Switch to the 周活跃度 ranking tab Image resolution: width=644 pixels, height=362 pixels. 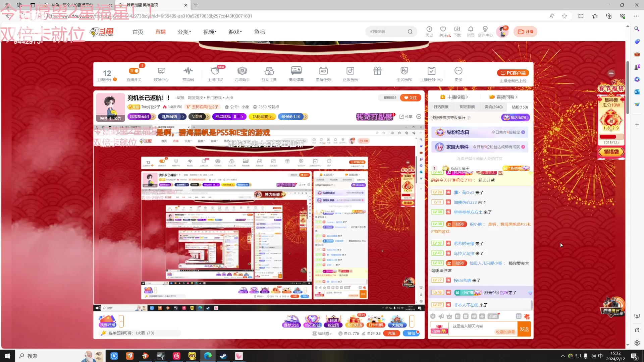[x=467, y=107]
